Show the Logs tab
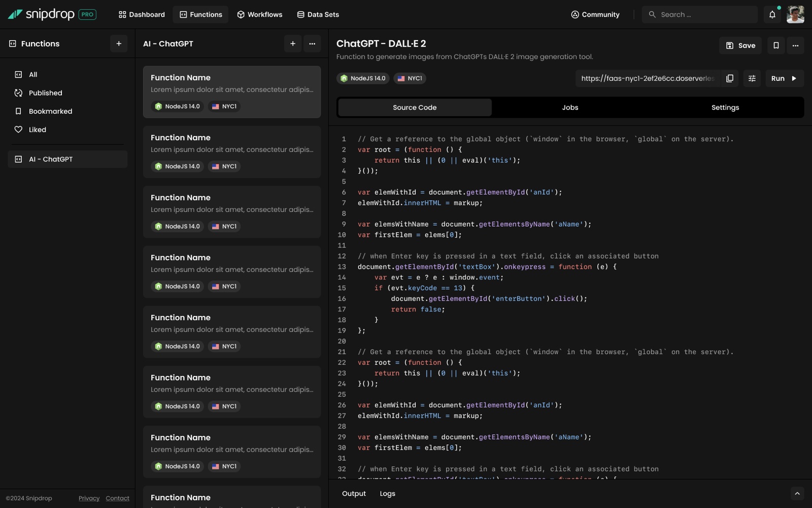The width and height of the screenshot is (812, 508). click(x=387, y=494)
